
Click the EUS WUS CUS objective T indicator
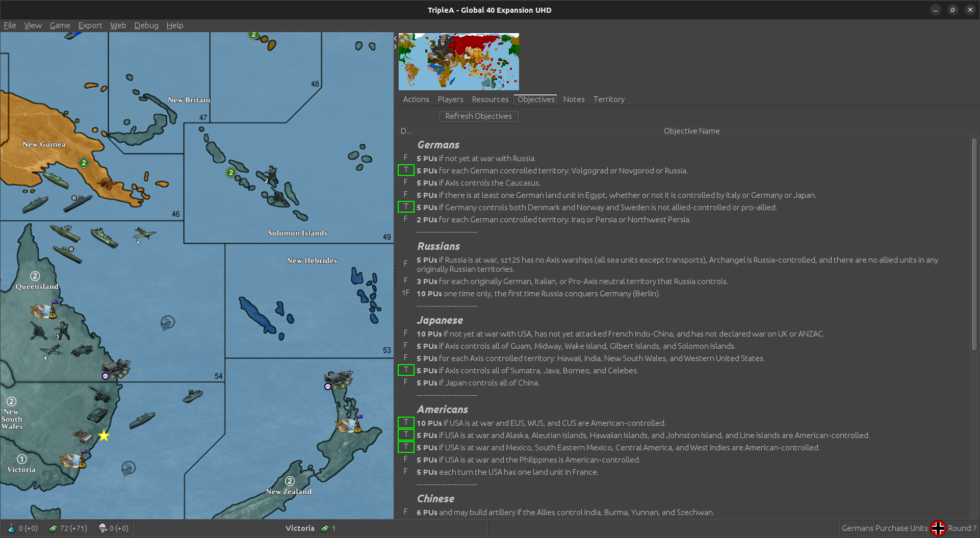click(406, 423)
